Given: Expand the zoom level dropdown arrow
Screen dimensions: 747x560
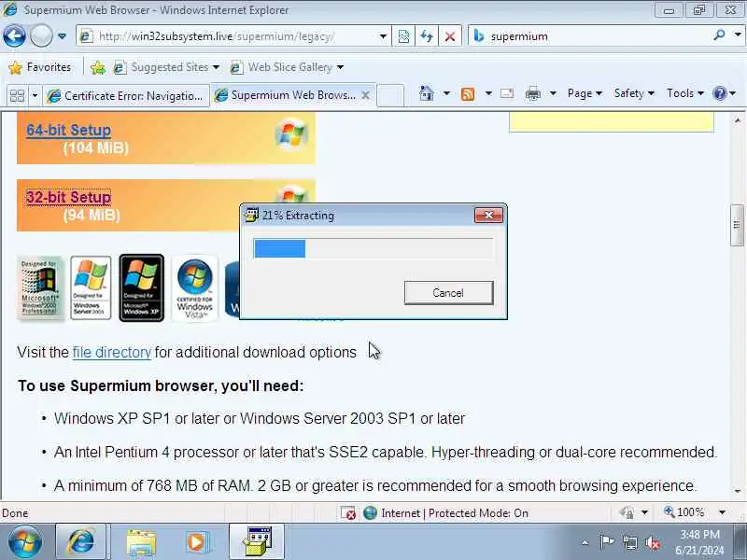Looking at the screenshot, I should [722, 512].
